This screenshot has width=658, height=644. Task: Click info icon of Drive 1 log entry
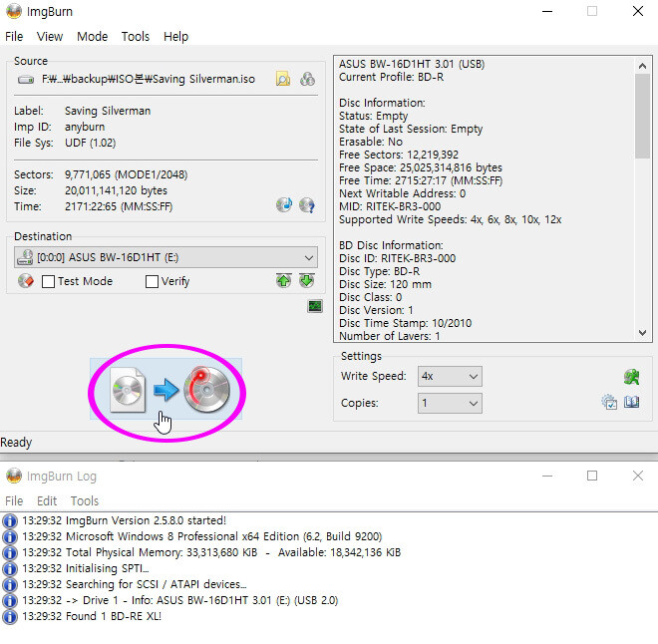tap(10, 600)
